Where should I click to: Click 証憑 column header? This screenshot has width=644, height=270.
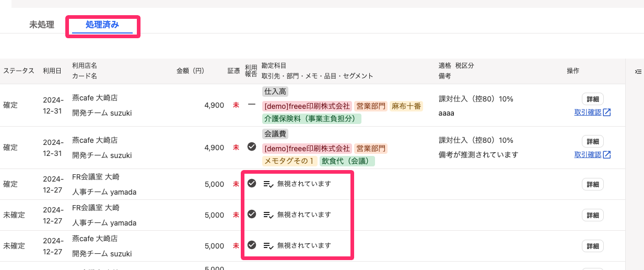[x=233, y=71]
